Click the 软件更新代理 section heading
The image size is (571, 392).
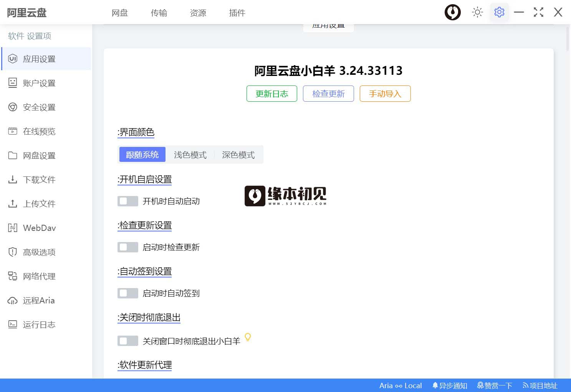(x=145, y=365)
